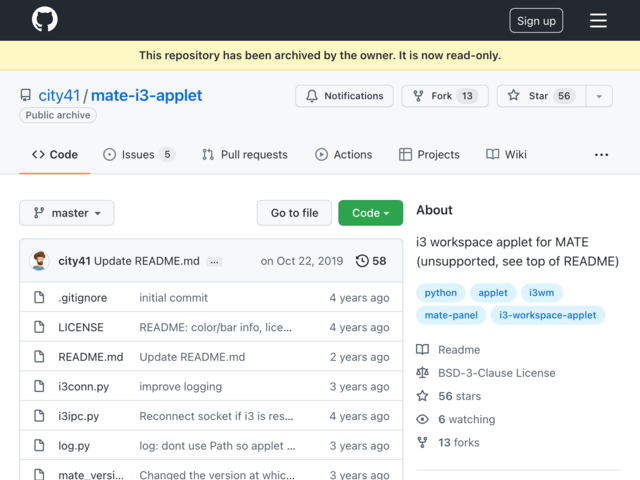
Task: Select the i3wm topic tag
Action: coord(541,293)
